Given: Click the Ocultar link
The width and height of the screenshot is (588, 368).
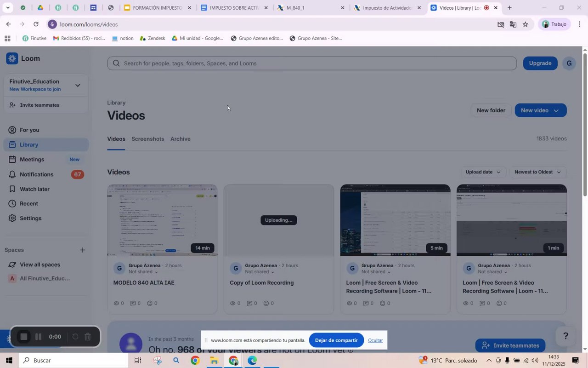Looking at the screenshot, I should coord(375,340).
